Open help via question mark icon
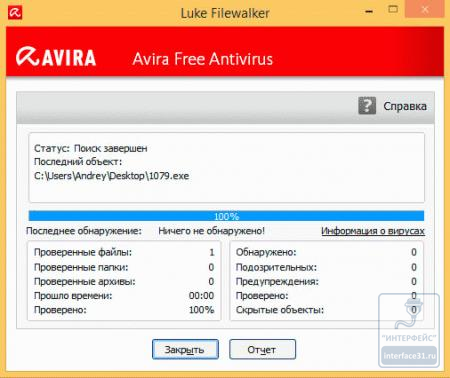 (x=367, y=106)
